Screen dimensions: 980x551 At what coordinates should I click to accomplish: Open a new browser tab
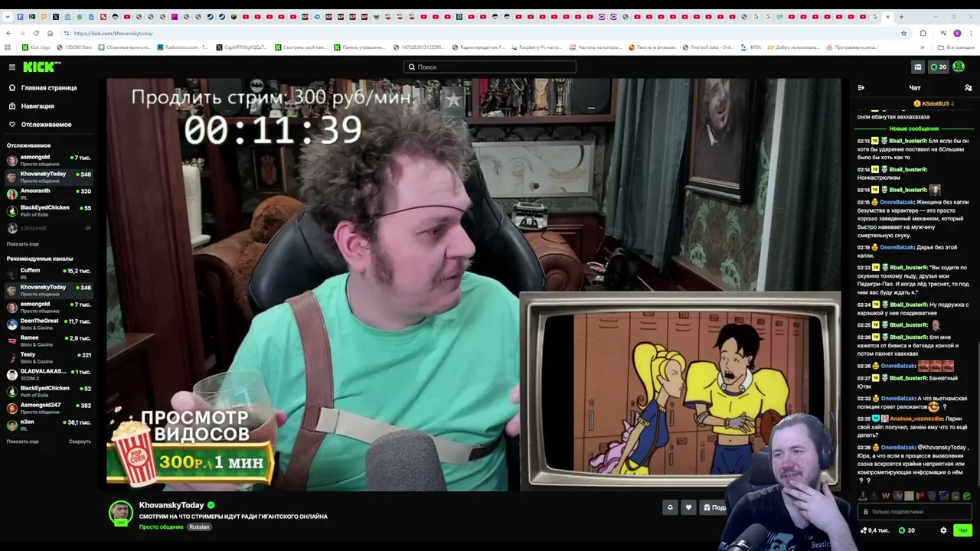coord(901,17)
